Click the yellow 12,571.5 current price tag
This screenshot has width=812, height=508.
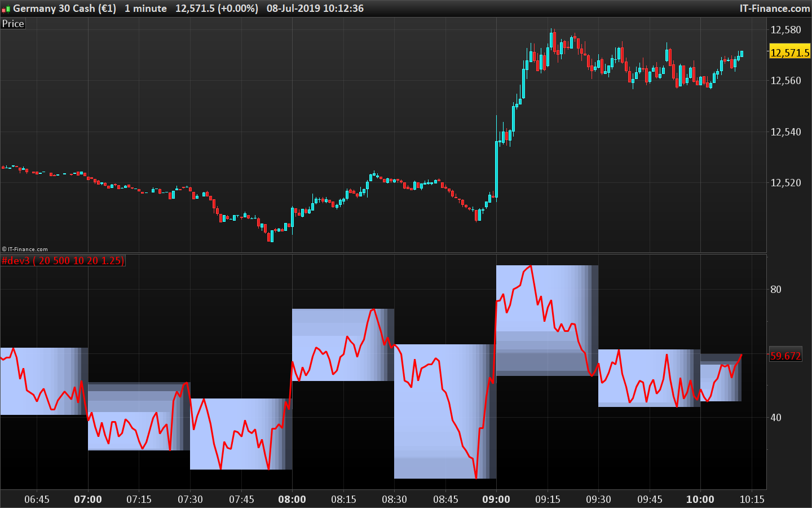tap(789, 53)
